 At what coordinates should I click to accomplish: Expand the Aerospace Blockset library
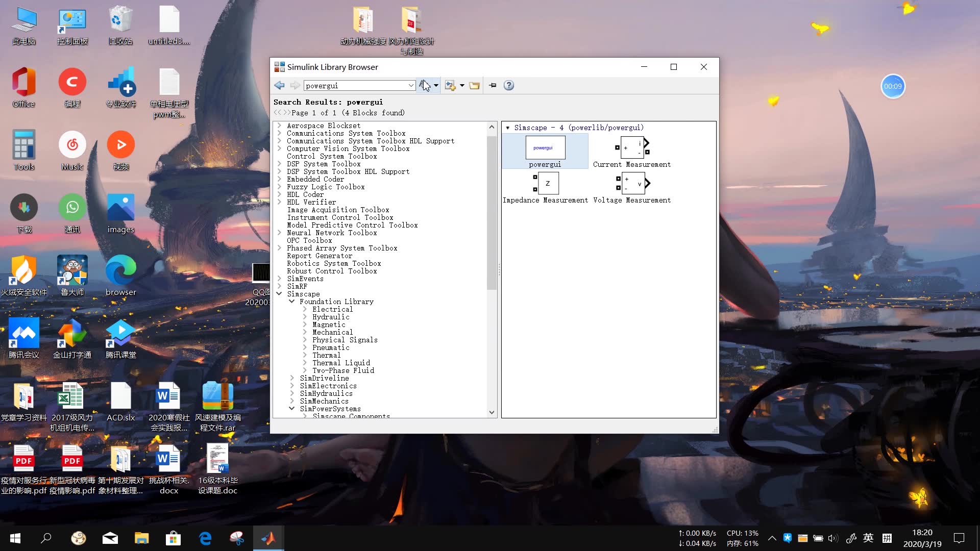coord(279,126)
